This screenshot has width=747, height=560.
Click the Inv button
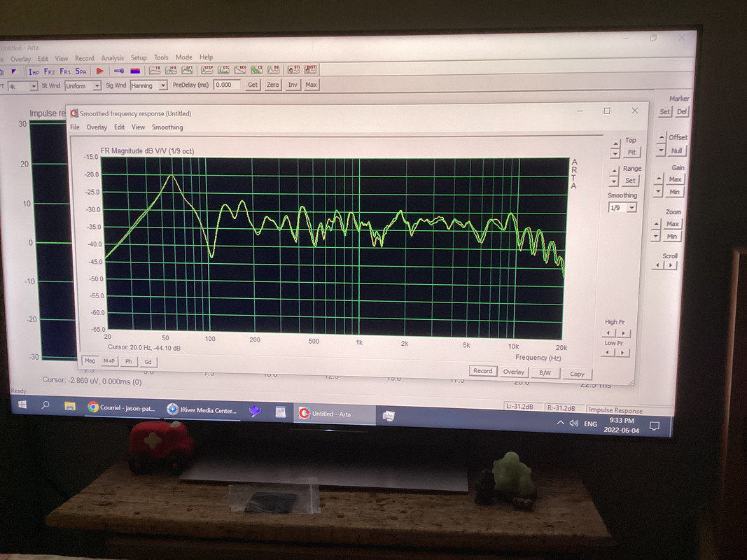pyautogui.click(x=293, y=85)
